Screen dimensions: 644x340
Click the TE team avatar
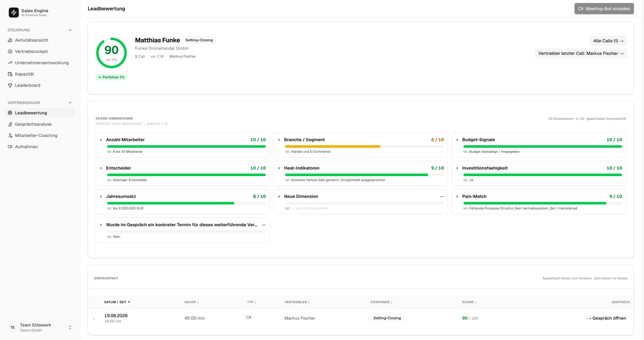[13, 327]
